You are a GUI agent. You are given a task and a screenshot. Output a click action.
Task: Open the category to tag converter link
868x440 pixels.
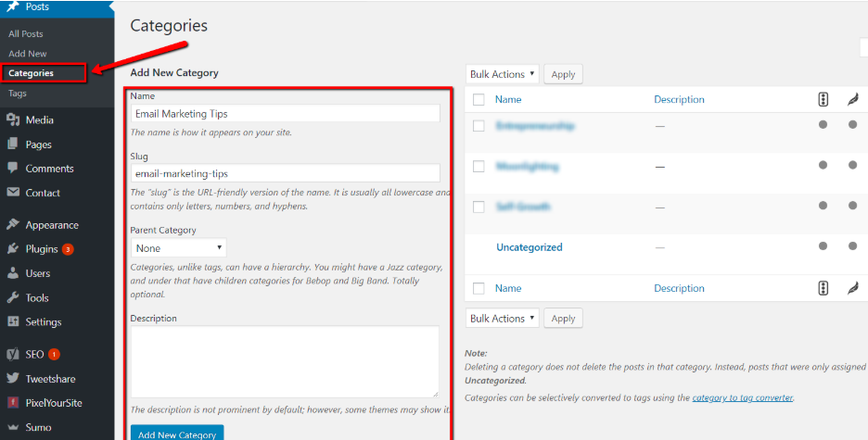742,397
